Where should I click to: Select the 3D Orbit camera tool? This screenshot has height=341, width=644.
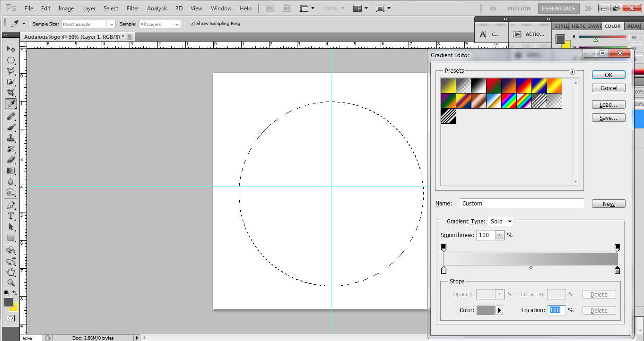tap(11, 261)
